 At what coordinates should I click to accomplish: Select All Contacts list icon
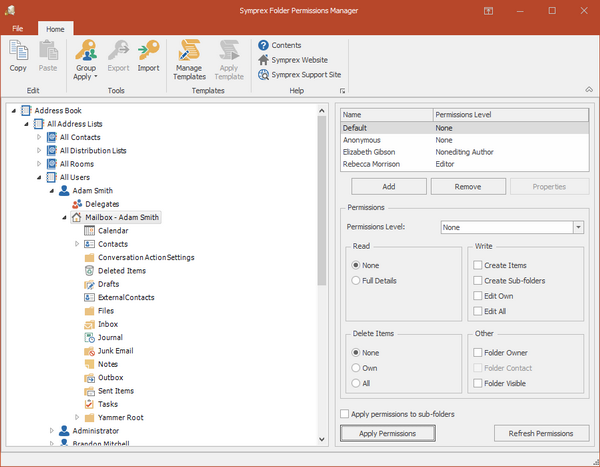click(x=52, y=137)
